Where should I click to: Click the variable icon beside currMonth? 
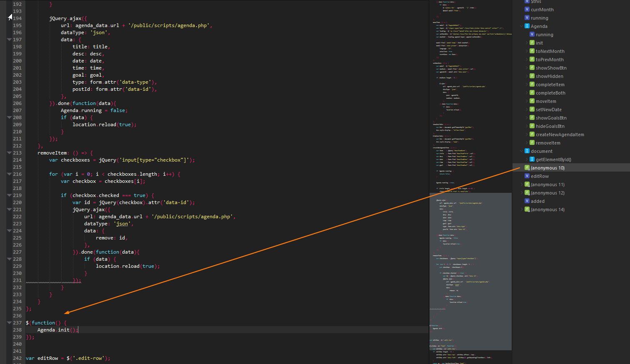point(527,9)
